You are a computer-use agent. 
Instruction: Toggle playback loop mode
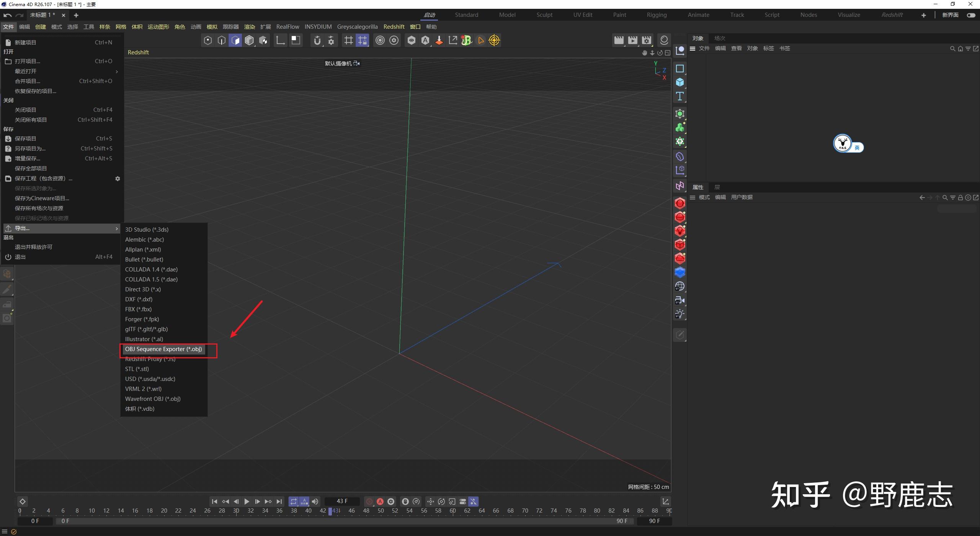click(293, 501)
